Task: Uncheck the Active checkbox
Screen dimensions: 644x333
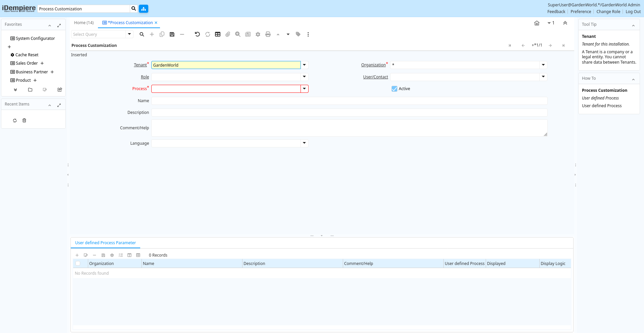Action: [x=394, y=89]
